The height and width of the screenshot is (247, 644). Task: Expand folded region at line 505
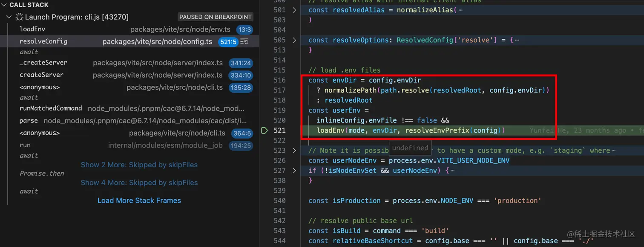coord(294,40)
